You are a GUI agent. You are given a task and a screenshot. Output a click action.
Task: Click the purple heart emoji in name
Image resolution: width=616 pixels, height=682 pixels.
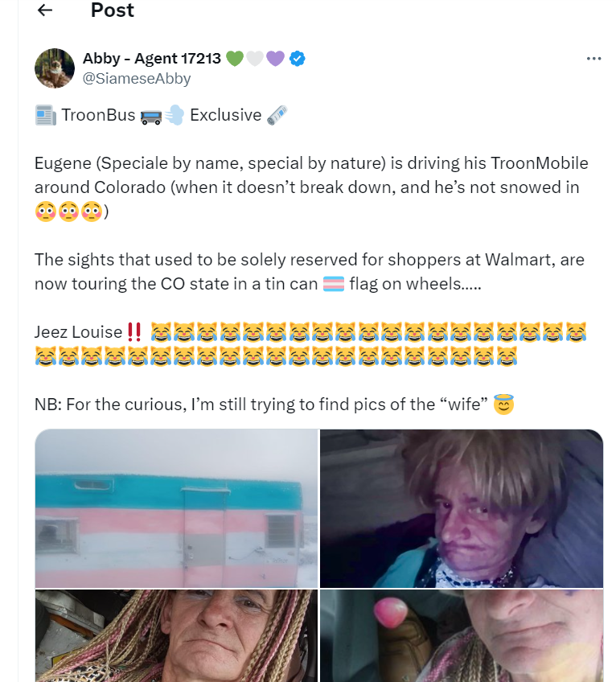tap(275, 58)
